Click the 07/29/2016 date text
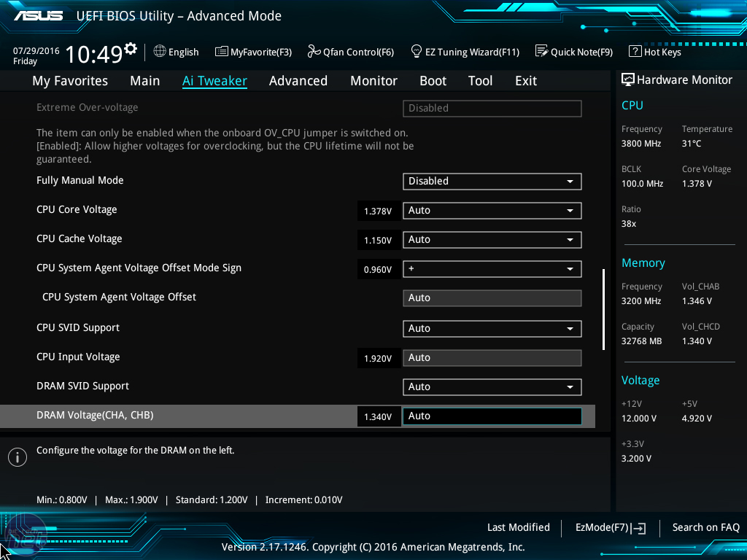 click(36, 51)
